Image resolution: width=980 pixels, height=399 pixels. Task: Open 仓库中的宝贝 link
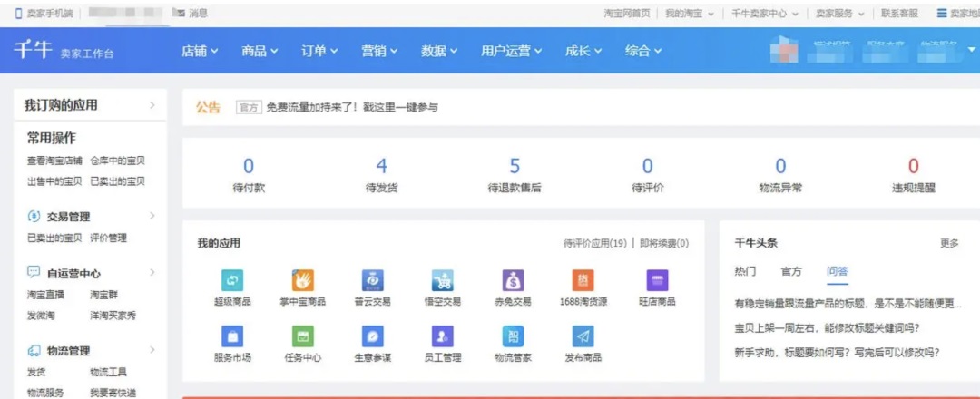click(x=117, y=161)
